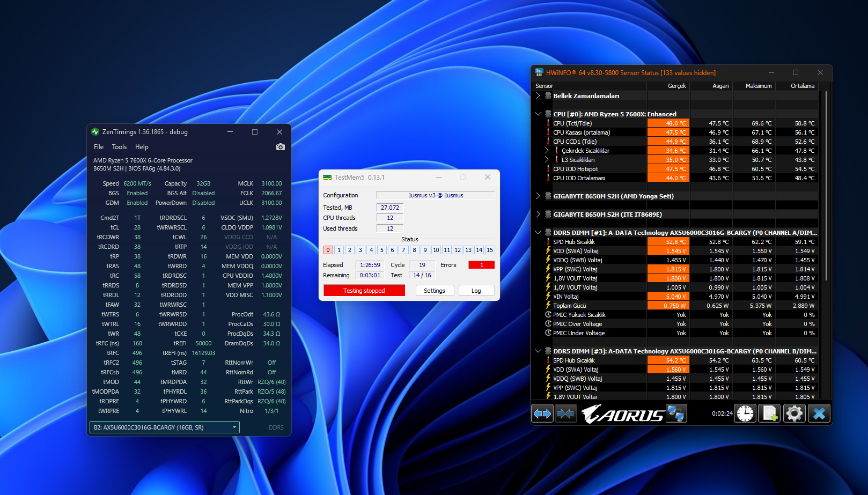The width and height of the screenshot is (868, 495).
Task: Click the HWiNFO elapsed timer 0:02:24
Action: point(722,413)
